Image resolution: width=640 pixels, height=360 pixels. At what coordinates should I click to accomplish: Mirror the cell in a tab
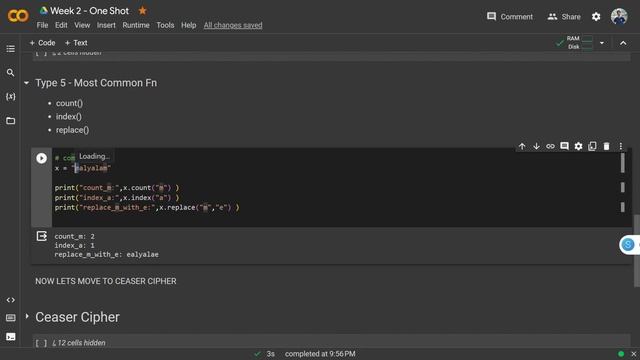(x=592, y=146)
